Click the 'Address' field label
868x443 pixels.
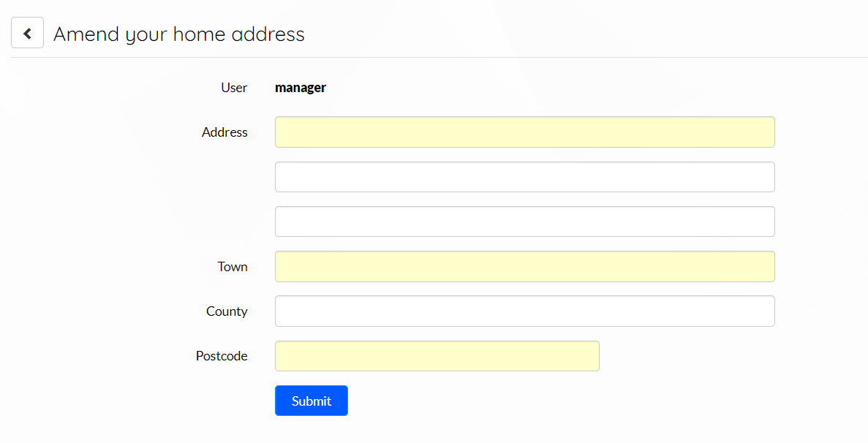coord(224,132)
